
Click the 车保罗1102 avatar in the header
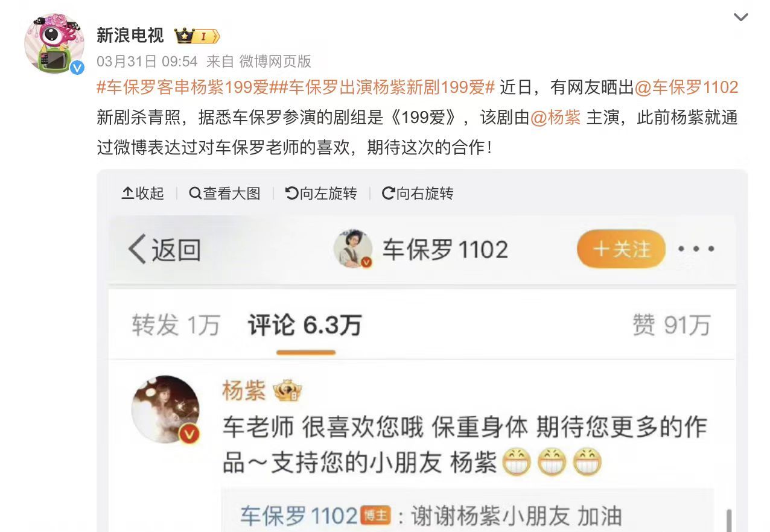tap(353, 249)
